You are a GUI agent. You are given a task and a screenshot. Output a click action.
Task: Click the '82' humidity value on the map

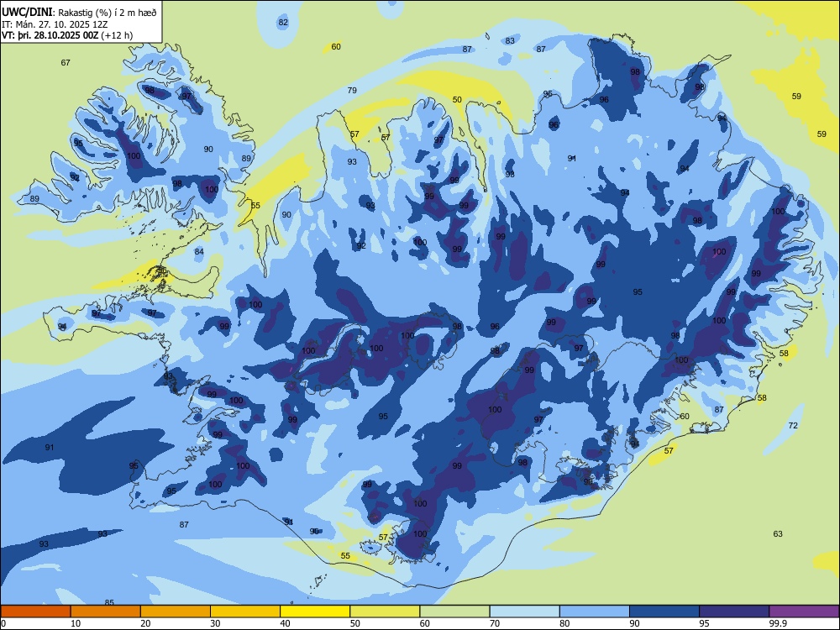(x=283, y=22)
